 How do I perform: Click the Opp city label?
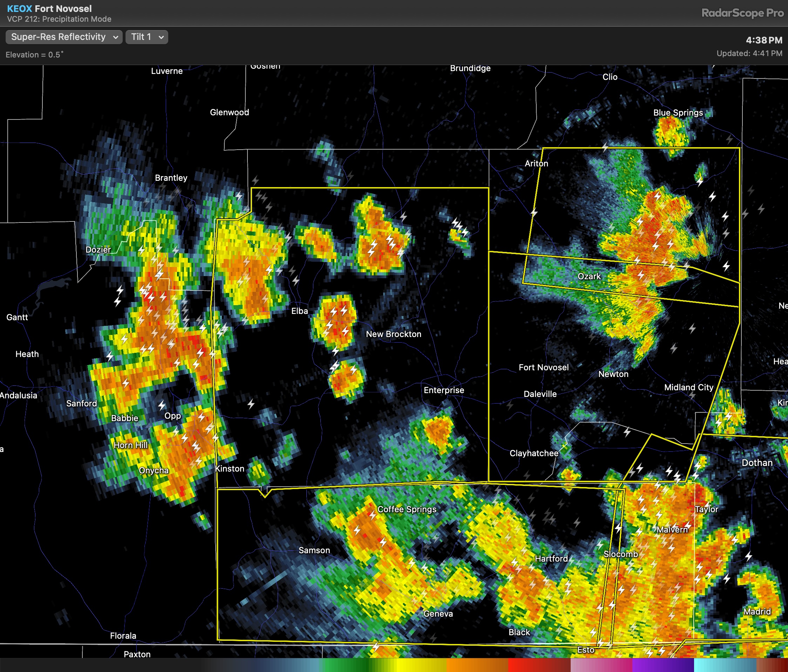point(172,416)
